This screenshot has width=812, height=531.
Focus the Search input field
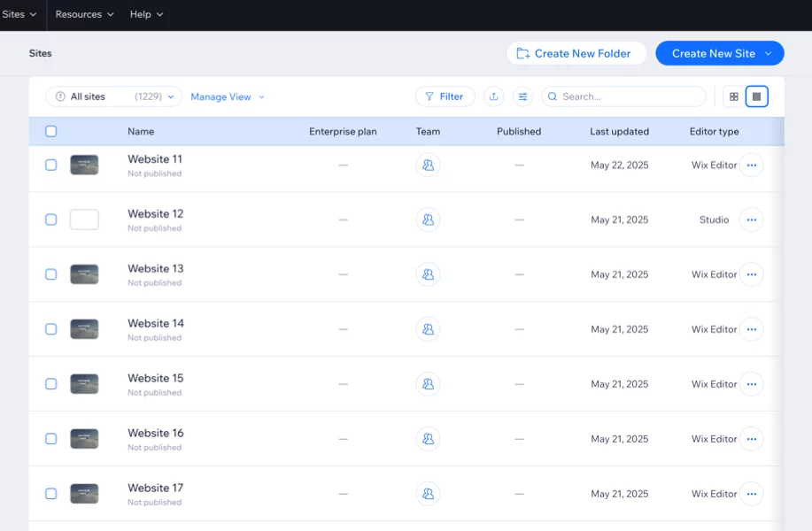tap(630, 96)
